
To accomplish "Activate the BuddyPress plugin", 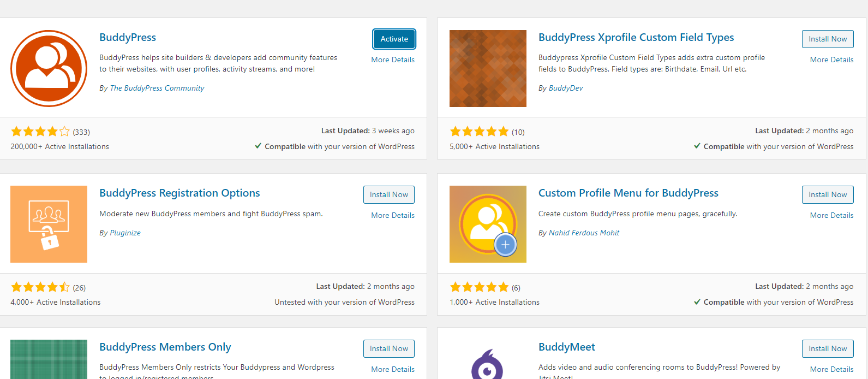I will (x=394, y=39).
